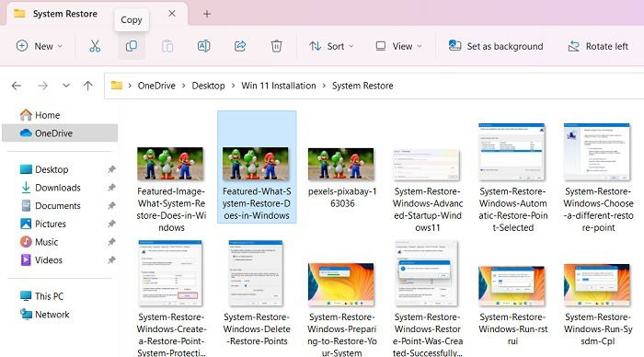The image size is (644, 357).
Task: Click the Delete trash icon
Action: (x=276, y=46)
